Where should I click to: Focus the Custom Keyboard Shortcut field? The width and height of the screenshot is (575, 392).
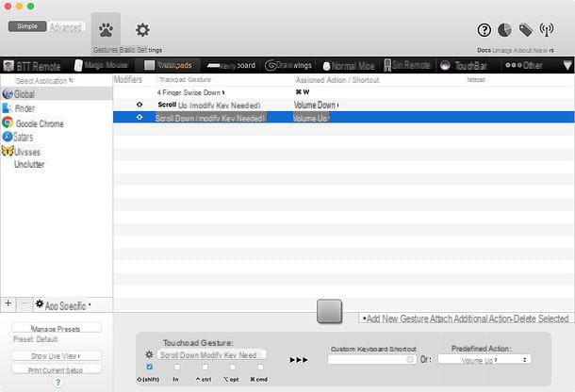click(371, 360)
